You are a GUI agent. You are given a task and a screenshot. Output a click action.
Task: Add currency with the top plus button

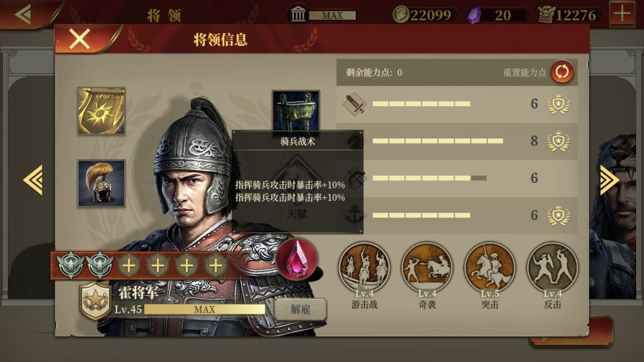622,14
